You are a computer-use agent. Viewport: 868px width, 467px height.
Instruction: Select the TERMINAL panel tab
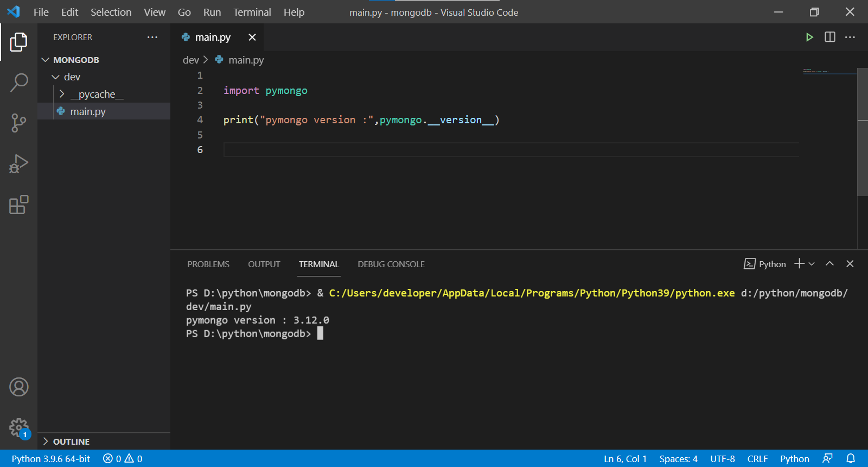tap(319, 264)
